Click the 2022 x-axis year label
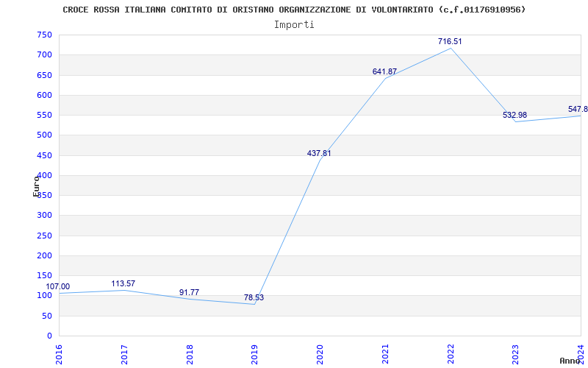Screen dimensions: 588x368 tap(451, 354)
